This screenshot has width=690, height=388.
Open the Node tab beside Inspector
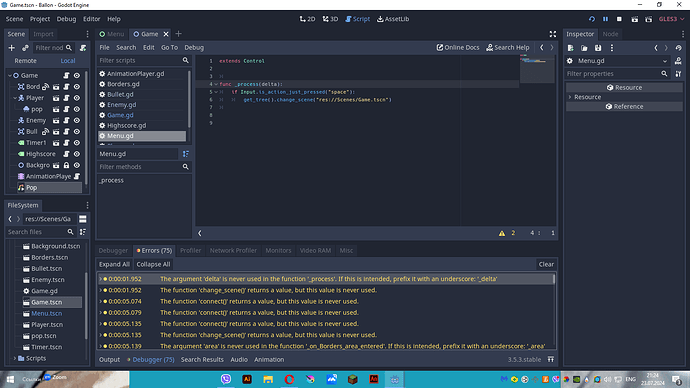610,34
